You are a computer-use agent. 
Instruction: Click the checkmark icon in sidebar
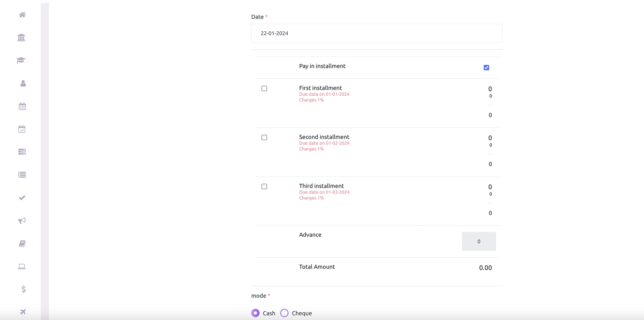(22, 198)
